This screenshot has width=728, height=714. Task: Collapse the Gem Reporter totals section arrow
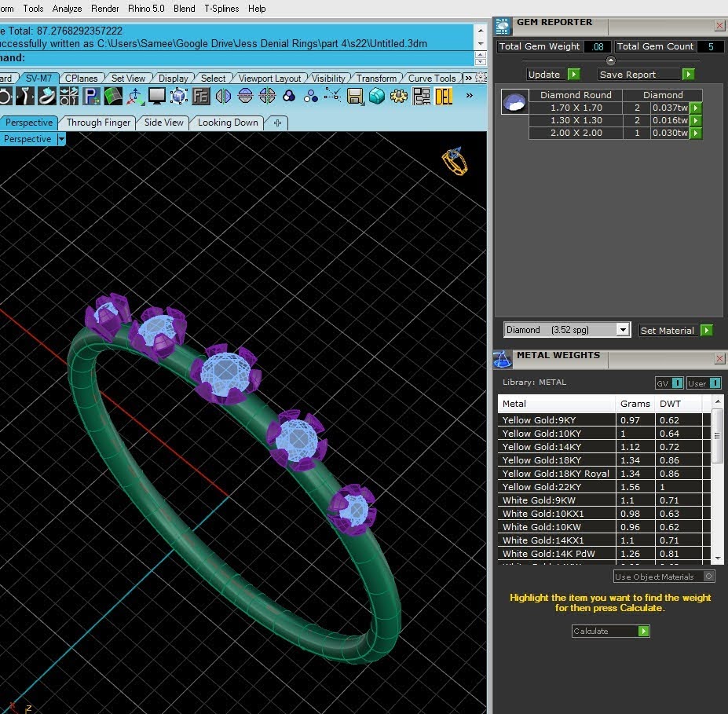(x=610, y=60)
